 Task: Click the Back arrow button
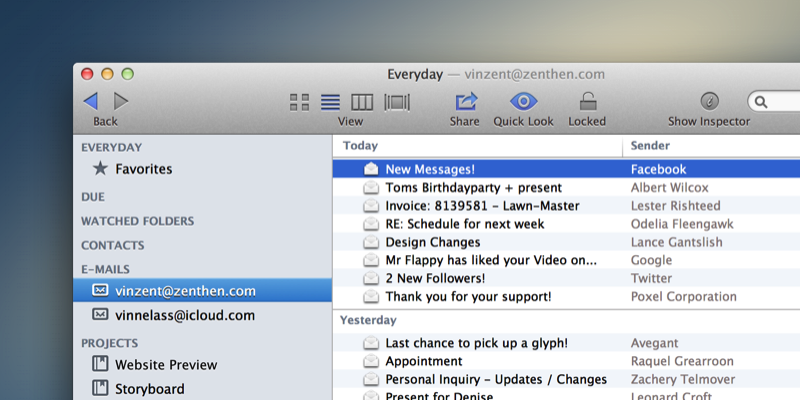[x=91, y=101]
